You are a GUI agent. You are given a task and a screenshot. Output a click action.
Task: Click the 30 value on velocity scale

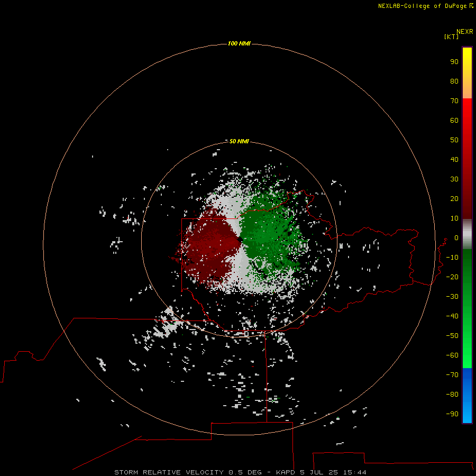pyautogui.click(x=454, y=179)
